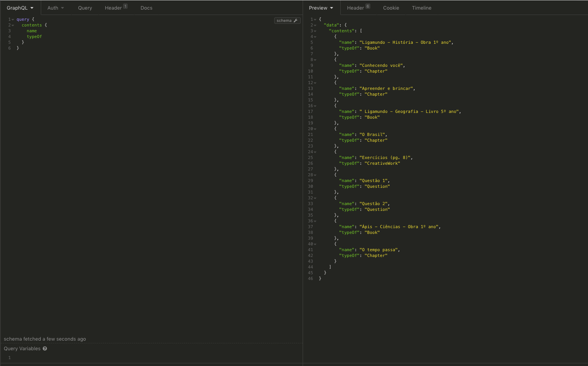The image size is (588, 366).
Task: Open the Preview mode dropdown
Action: pyautogui.click(x=321, y=8)
